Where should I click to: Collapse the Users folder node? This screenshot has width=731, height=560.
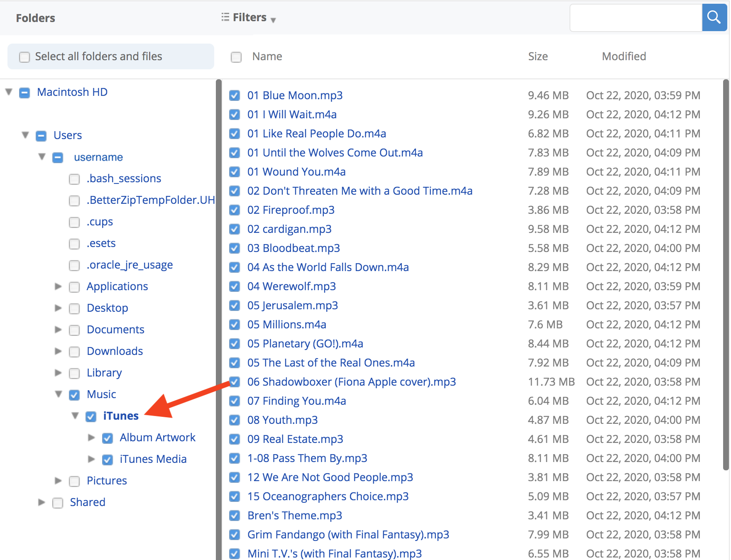pyautogui.click(x=25, y=135)
